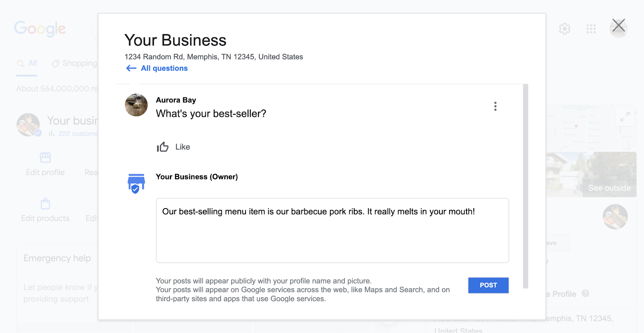
Task: Click the Google logo in the background
Action: click(x=40, y=29)
